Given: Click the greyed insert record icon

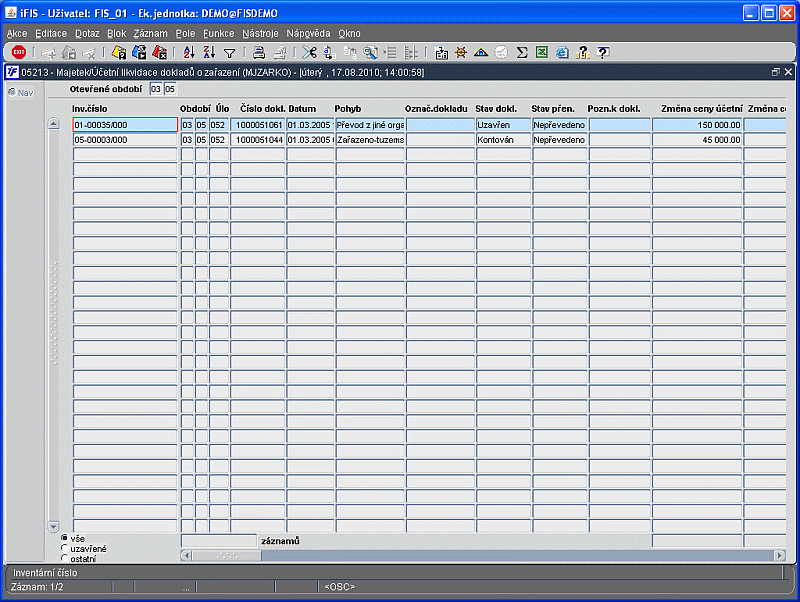Looking at the screenshot, I should tap(48, 53).
